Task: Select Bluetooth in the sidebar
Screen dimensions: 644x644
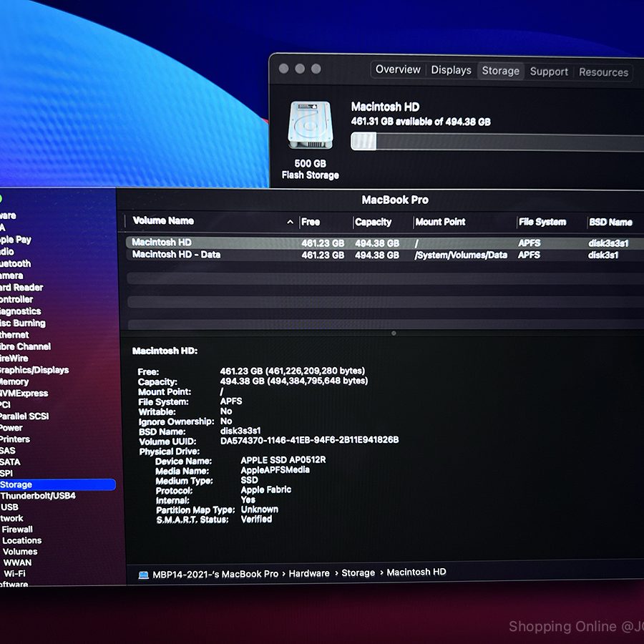Action: tap(16, 263)
